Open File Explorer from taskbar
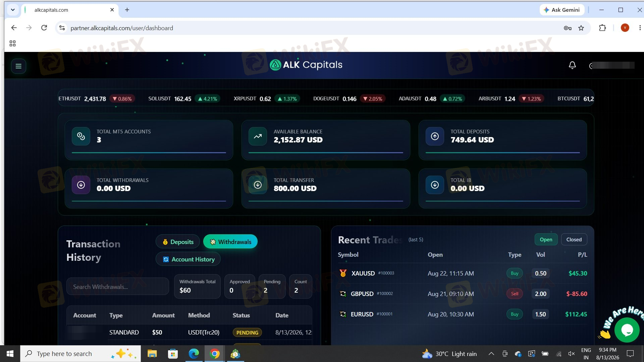Screen dimensions: 644x362 (152, 354)
